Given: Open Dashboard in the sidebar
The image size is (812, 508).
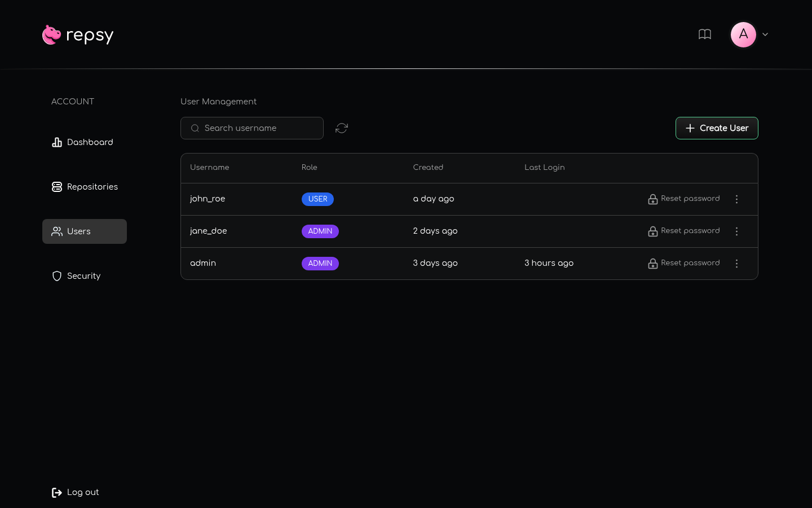Looking at the screenshot, I should tap(85, 142).
